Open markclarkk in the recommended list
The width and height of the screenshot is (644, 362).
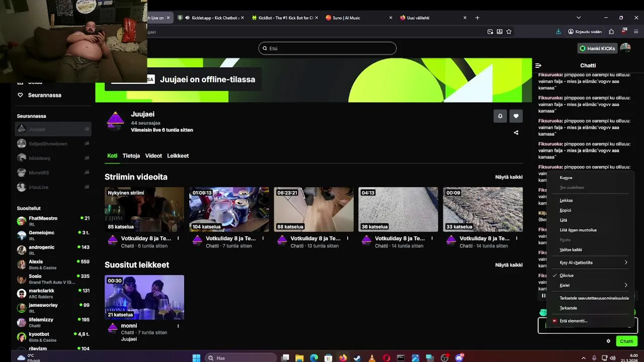pos(53,294)
